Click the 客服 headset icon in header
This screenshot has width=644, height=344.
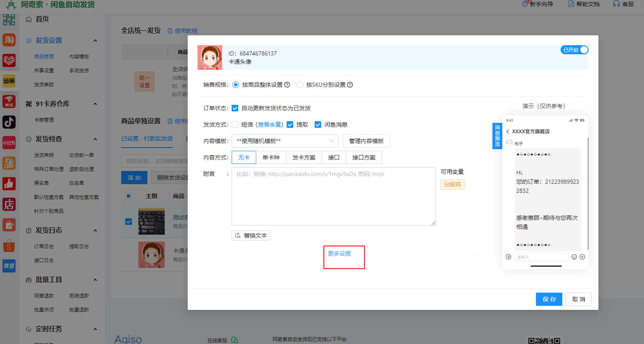[616, 4]
